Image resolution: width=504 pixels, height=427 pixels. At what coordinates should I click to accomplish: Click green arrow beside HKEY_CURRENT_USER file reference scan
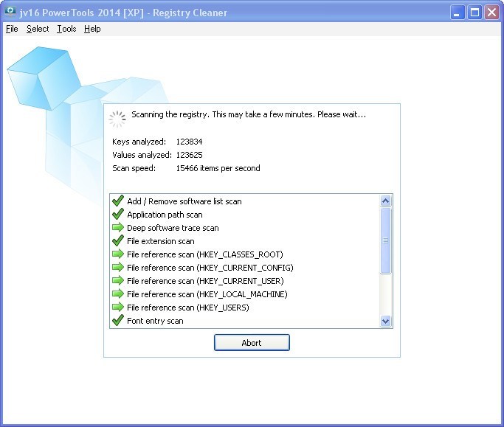[x=118, y=280]
